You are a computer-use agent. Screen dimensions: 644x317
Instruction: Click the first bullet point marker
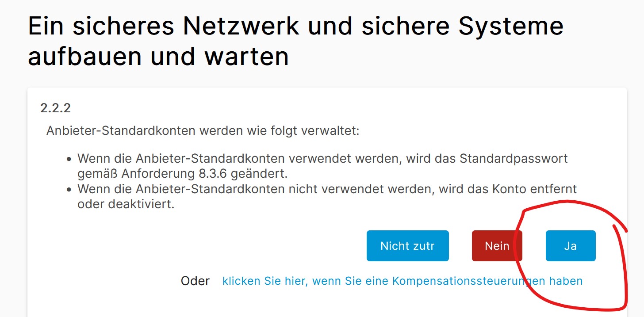pyautogui.click(x=69, y=159)
